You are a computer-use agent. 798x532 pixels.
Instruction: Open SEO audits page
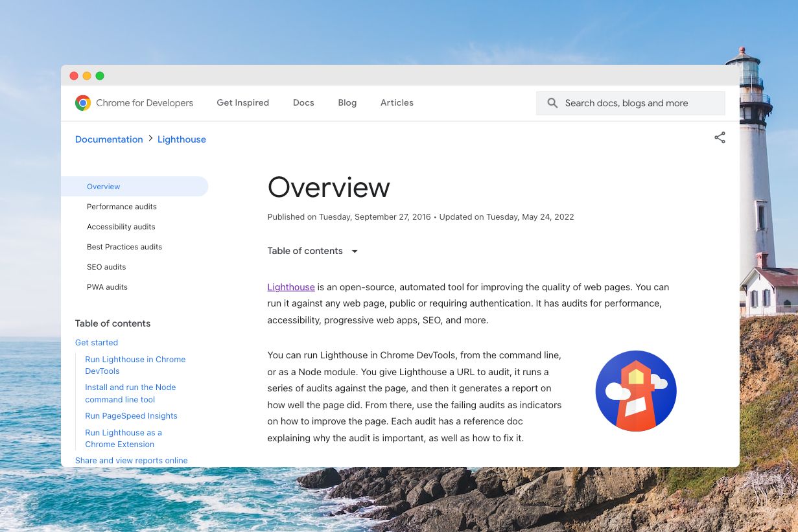pos(106,267)
